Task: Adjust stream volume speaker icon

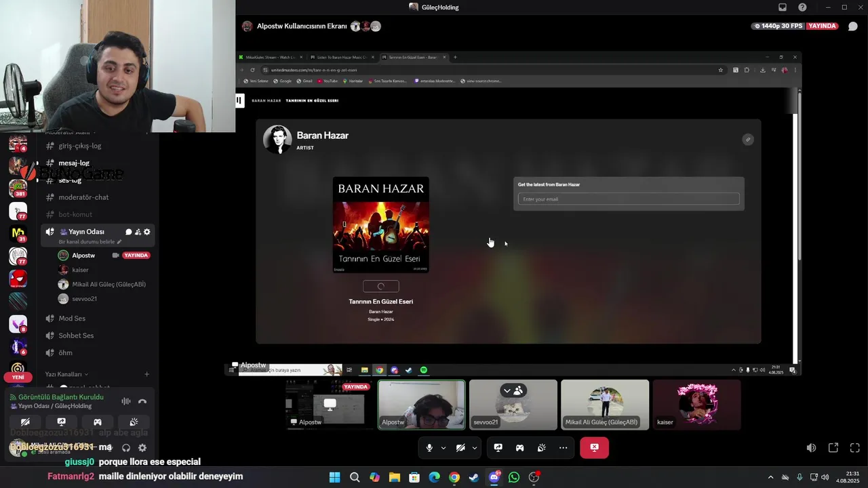Action: 811,448
